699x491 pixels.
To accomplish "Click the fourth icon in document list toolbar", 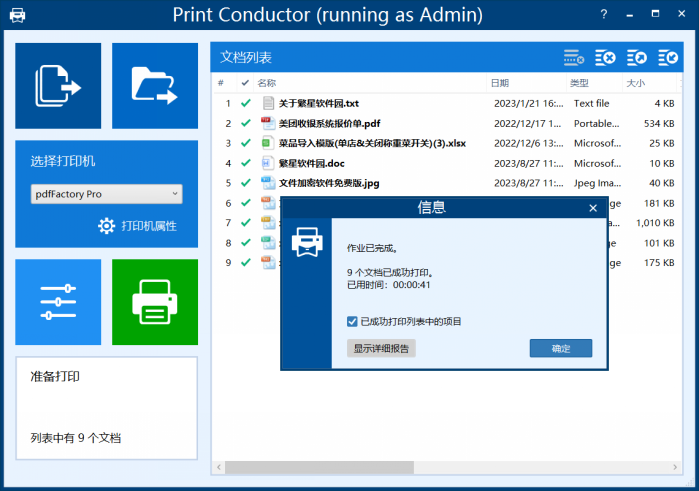I will 668,58.
